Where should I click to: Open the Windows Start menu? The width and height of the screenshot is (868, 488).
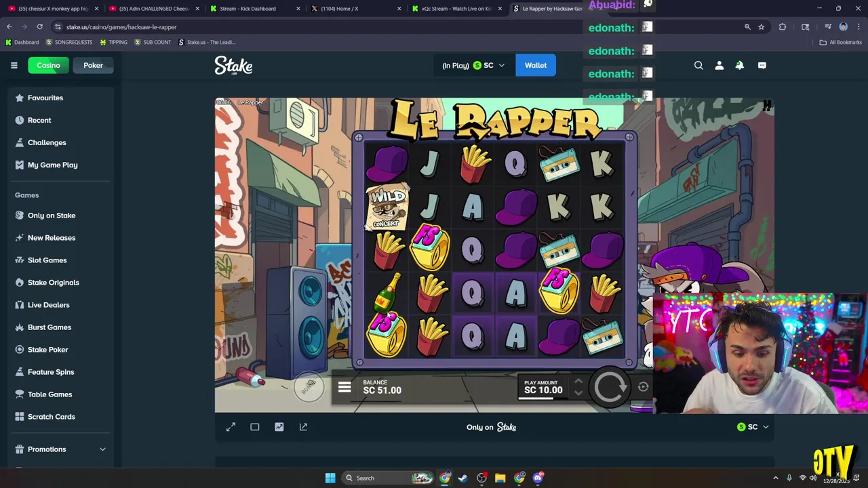pyautogui.click(x=330, y=478)
